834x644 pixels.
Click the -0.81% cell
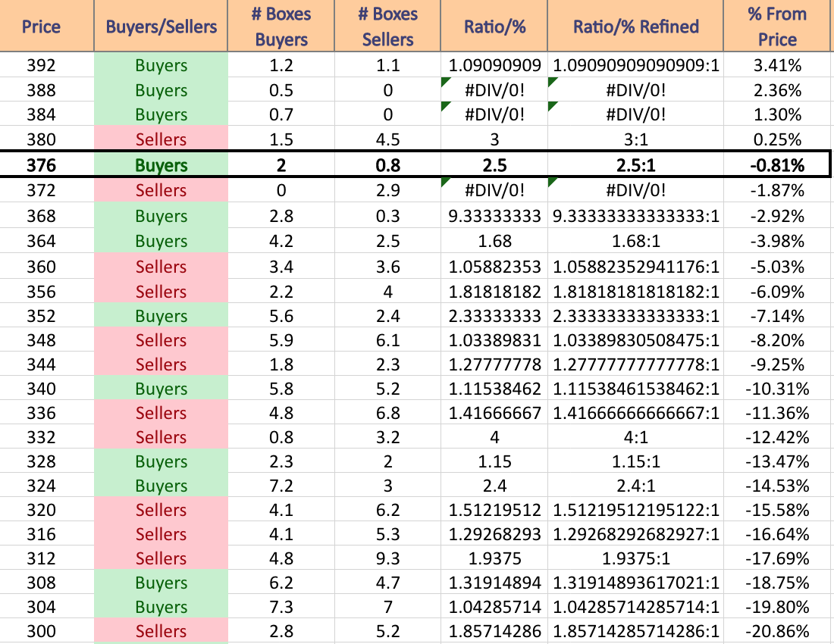777,165
